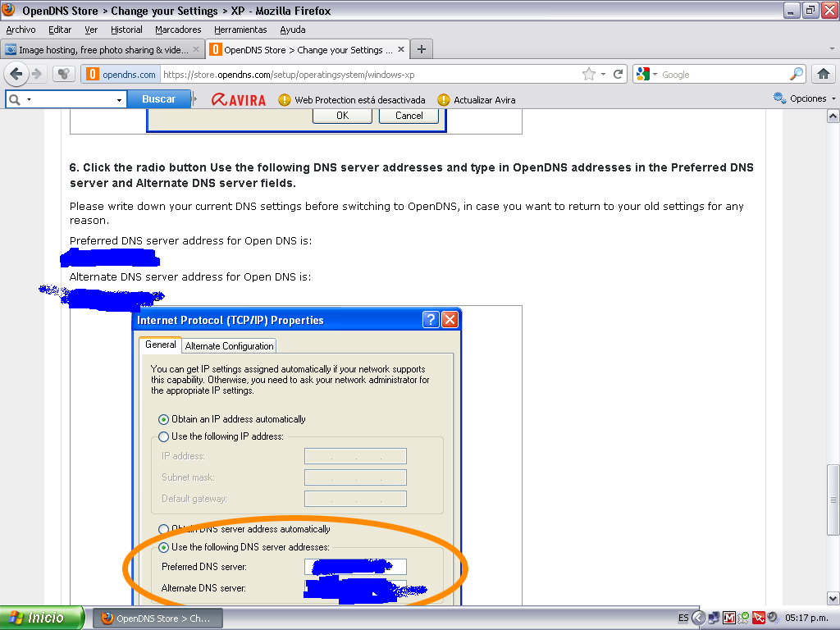Click Web Protection está desactivada text
Viewport: 840px width, 630px height.
(x=360, y=100)
